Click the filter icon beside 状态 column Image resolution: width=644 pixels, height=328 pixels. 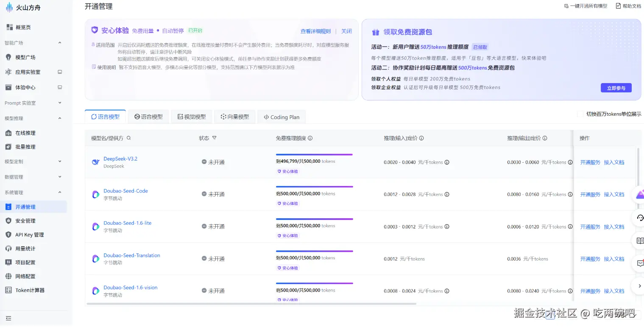tap(214, 138)
